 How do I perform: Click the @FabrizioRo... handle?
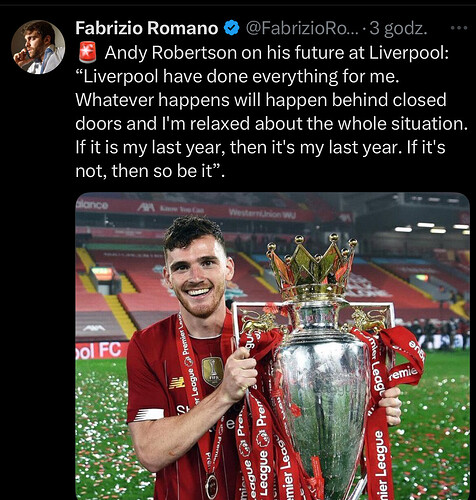click(302, 28)
